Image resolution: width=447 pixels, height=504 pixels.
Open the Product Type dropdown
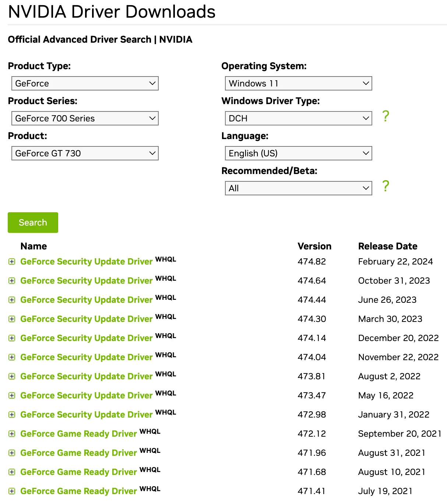85,84
